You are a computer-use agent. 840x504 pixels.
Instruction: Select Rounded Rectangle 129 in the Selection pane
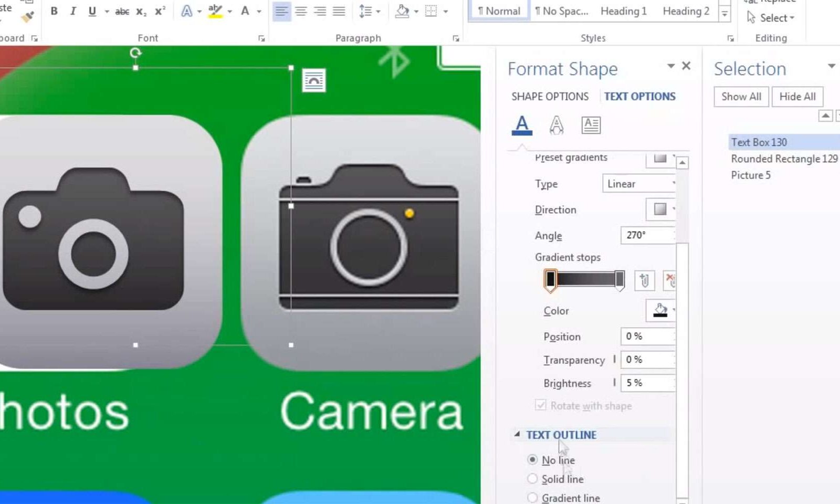point(784,159)
